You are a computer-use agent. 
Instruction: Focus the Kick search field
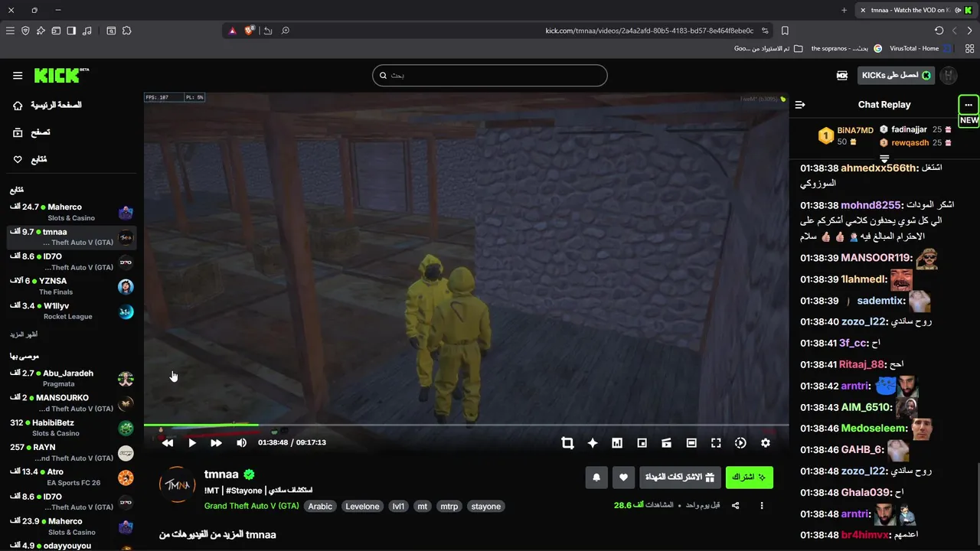pos(490,75)
